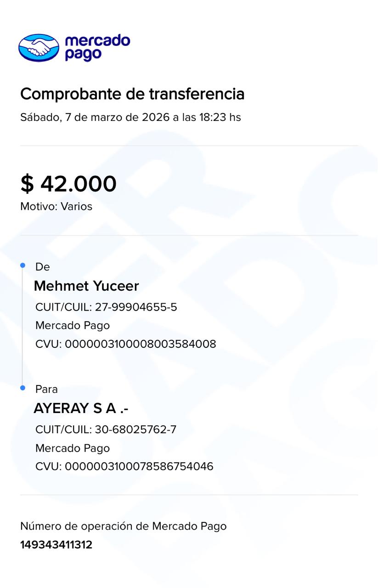Select the recipient CVU ending in 86754046
Screen dimensions: 378x588
tap(124, 466)
